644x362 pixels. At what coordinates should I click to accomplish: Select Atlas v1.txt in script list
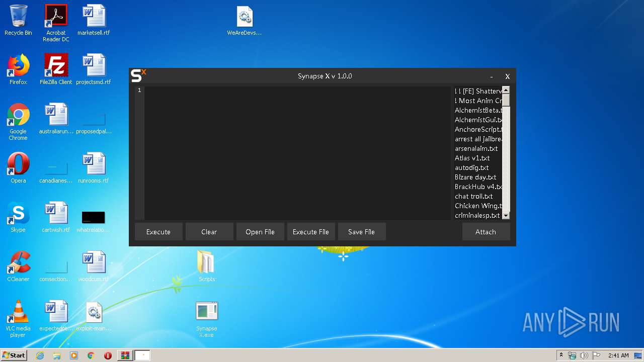pyautogui.click(x=472, y=158)
